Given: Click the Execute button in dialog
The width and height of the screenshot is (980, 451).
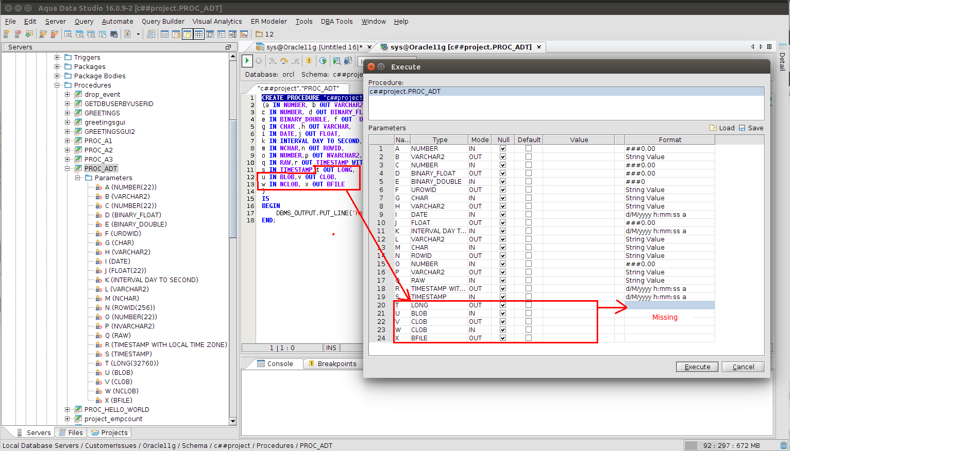Looking at the screenshot, I should pyautogui.click(x=698, y=367).
